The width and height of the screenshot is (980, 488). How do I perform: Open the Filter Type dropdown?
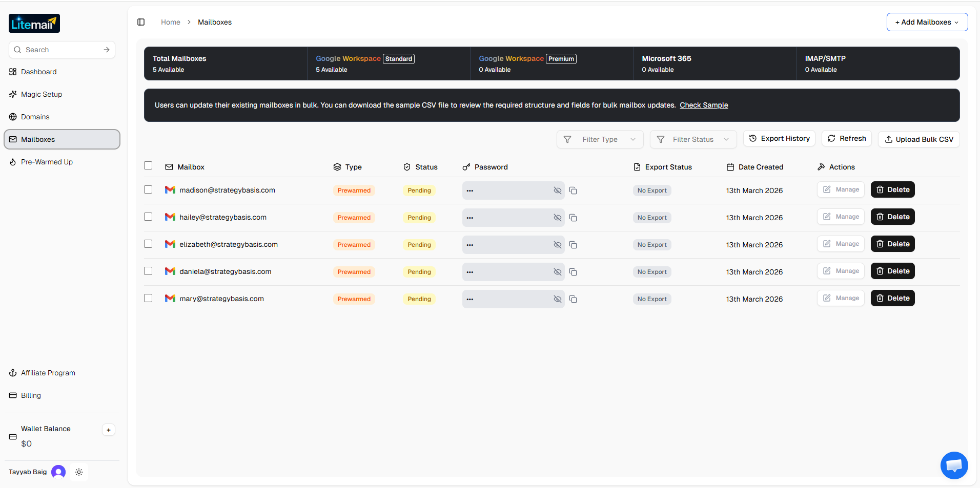point(599,139)
